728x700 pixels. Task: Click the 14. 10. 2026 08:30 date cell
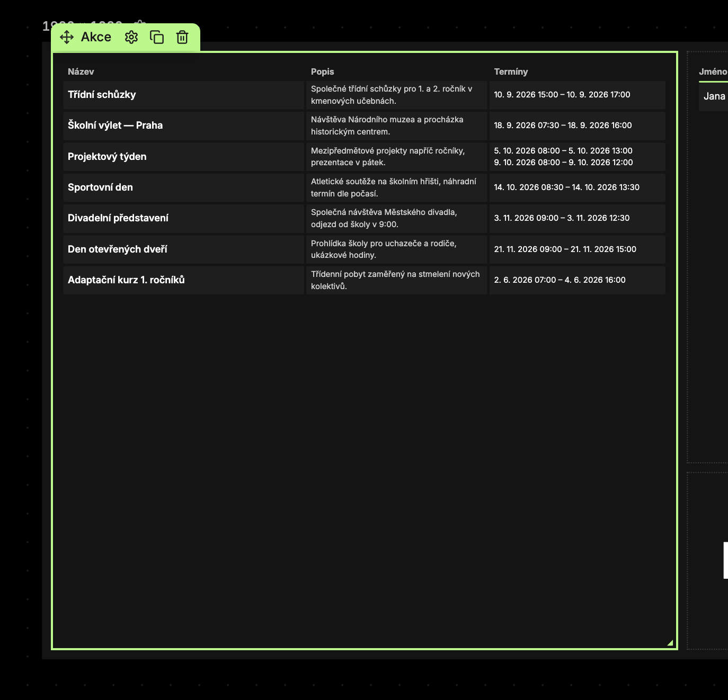[x=577, y=187]
